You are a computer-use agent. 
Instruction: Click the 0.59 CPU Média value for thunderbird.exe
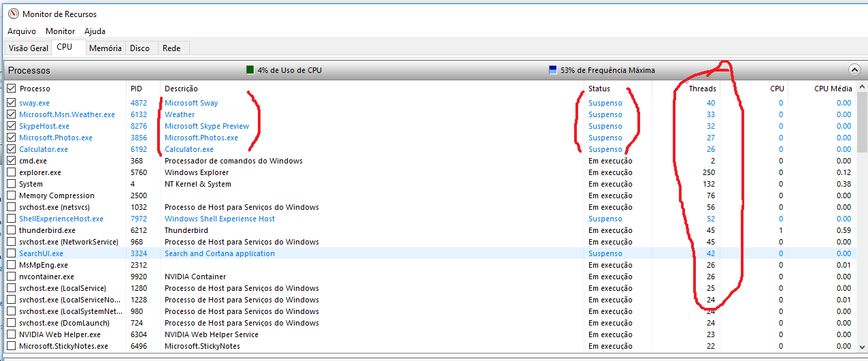click(844, 230)
